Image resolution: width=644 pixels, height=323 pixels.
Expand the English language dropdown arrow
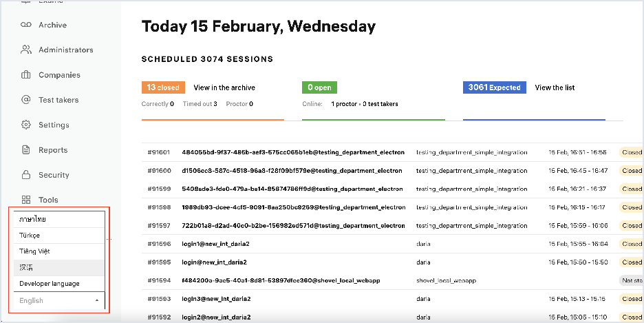(x=96, y=301)
